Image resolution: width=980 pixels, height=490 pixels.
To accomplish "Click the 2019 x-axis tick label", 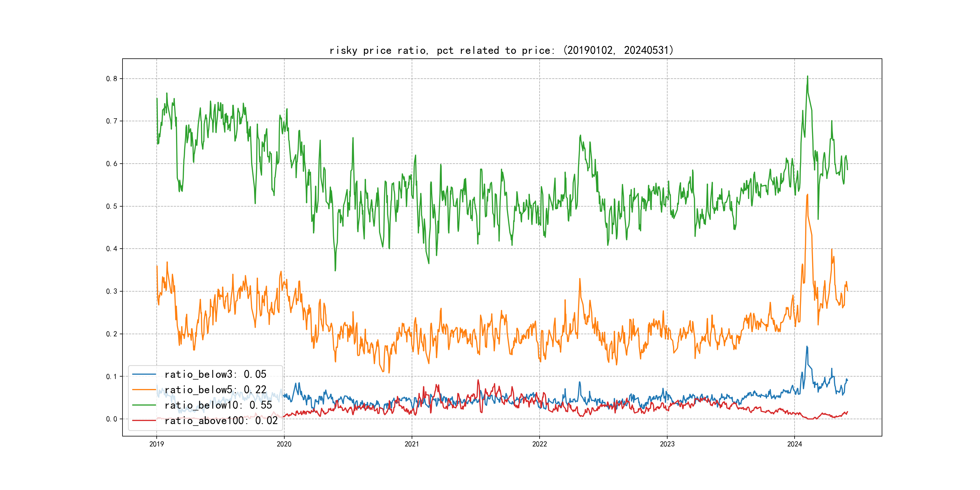I will [x=156, y=444].
